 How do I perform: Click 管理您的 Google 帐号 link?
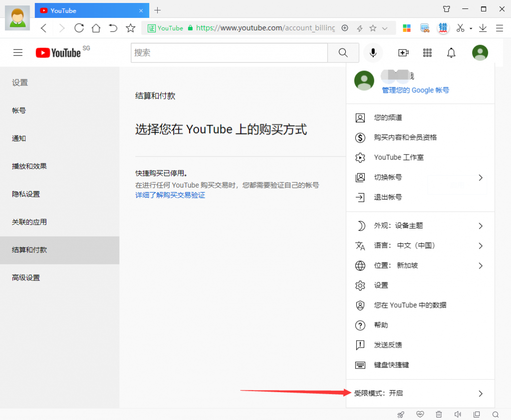click(416, 90)
